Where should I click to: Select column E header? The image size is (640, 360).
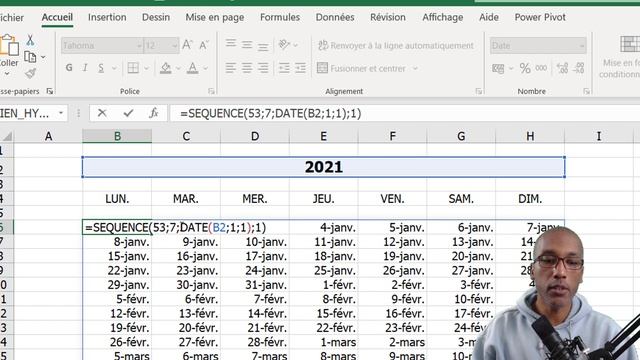coord(323,136)
